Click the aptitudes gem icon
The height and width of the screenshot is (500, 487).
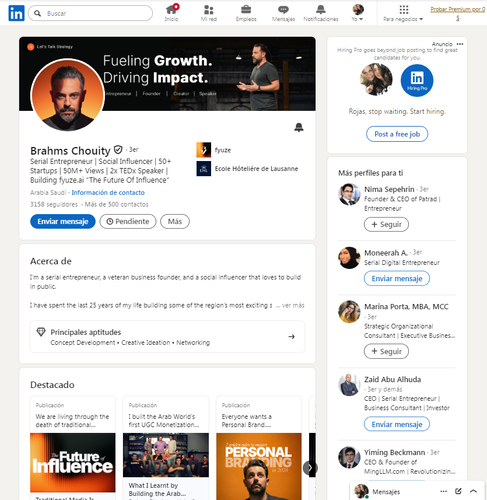coord(41,332)
